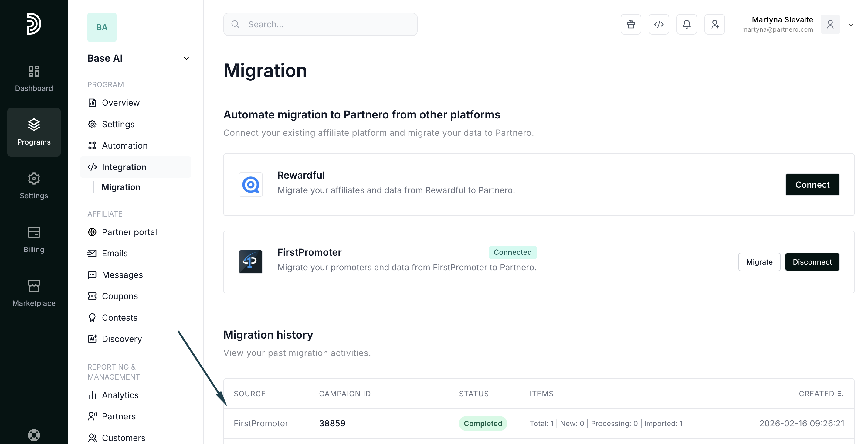Open notifications bell

click(x=687, y=24)
